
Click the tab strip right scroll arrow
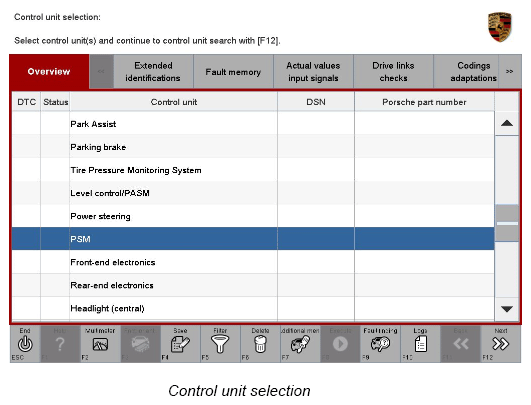(x=509, y=71)
